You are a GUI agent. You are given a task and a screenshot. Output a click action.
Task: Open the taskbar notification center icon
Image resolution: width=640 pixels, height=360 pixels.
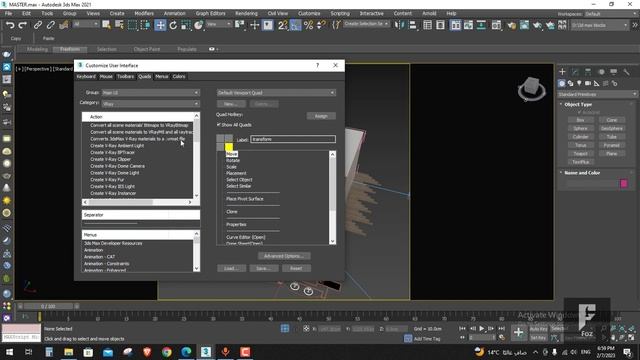[x=627, y=352]
